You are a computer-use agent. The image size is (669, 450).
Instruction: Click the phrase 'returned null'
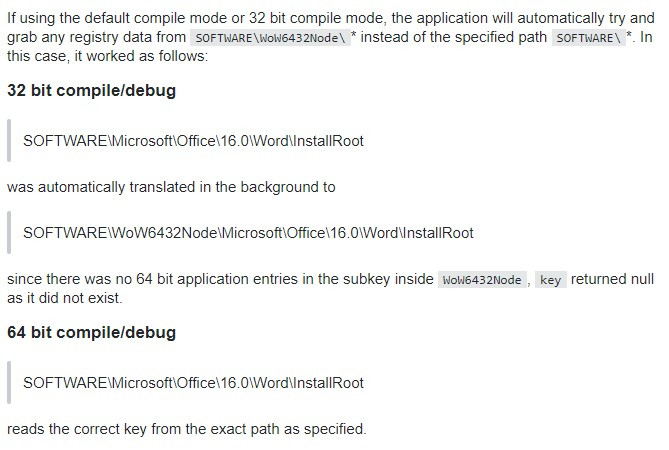(612, 279)
